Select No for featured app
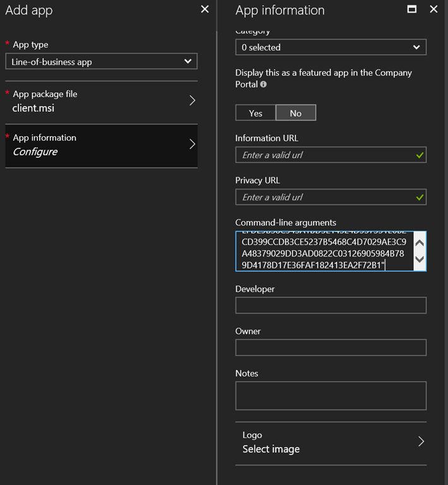The height and width of the screenshot is (485, 448). [x=295, y=113]
